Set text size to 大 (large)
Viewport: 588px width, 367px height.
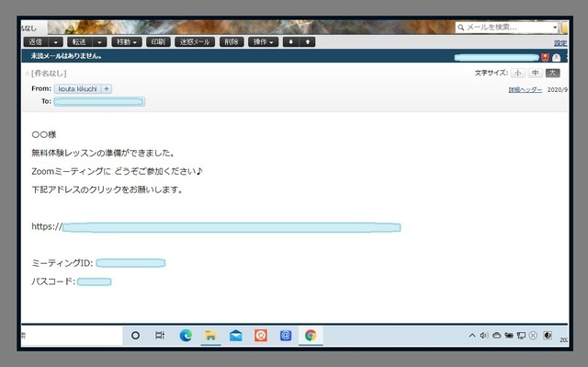point(552,73)
